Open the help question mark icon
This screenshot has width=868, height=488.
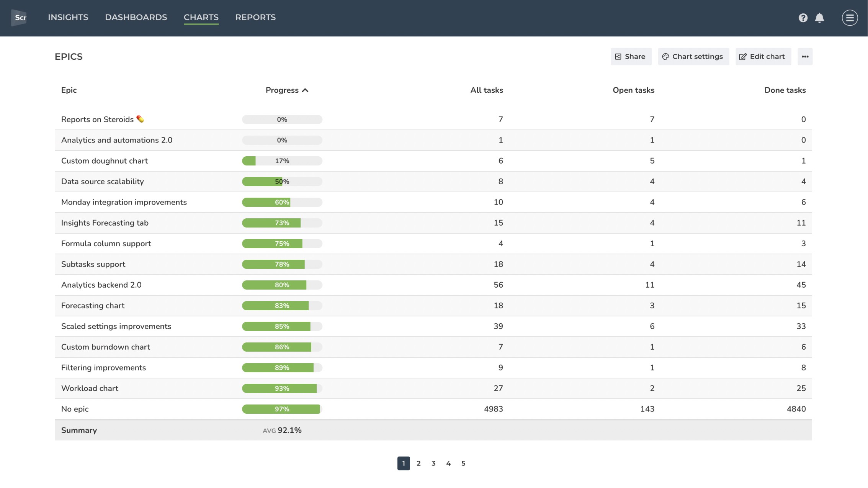[x=803, y=18]
